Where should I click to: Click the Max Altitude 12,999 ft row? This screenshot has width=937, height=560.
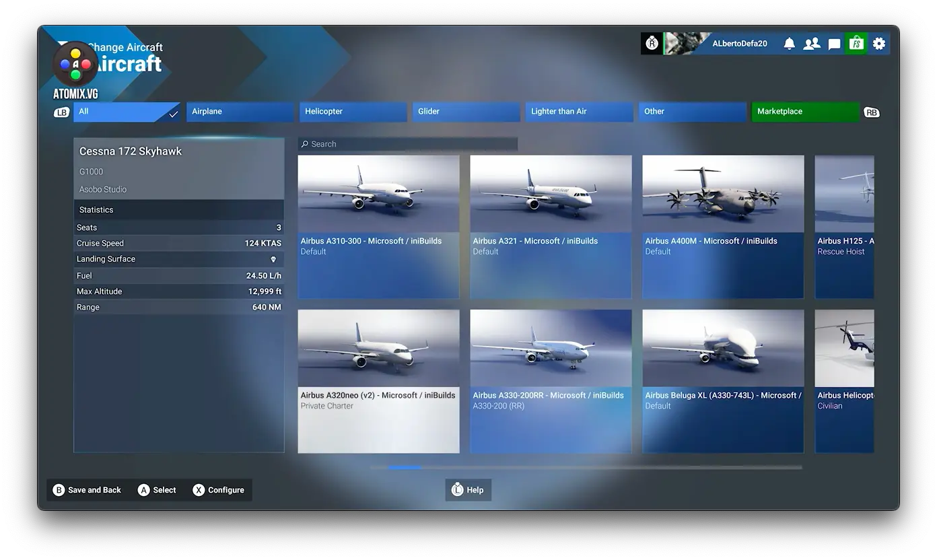click(179, 291)
